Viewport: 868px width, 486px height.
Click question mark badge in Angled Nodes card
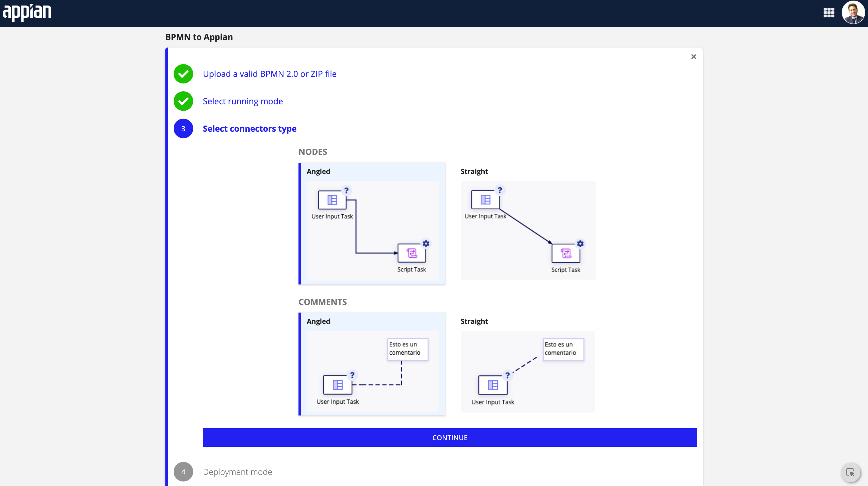(346, 190)
